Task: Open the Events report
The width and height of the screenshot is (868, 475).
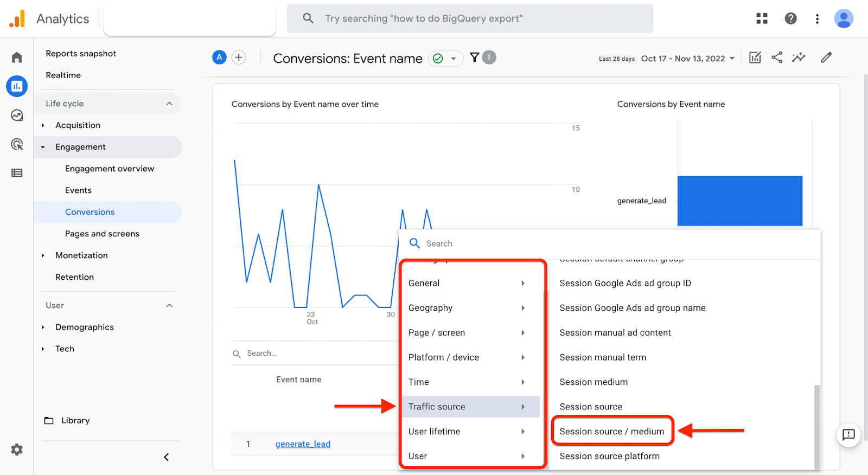Action: [78, 190]
